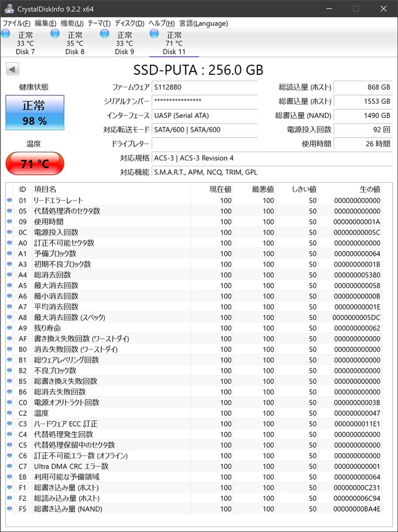The image size is (398, 532).
Task: Click status dot for C7 Ultra DMA CRC エラー数
Action: tap(9, 466)
